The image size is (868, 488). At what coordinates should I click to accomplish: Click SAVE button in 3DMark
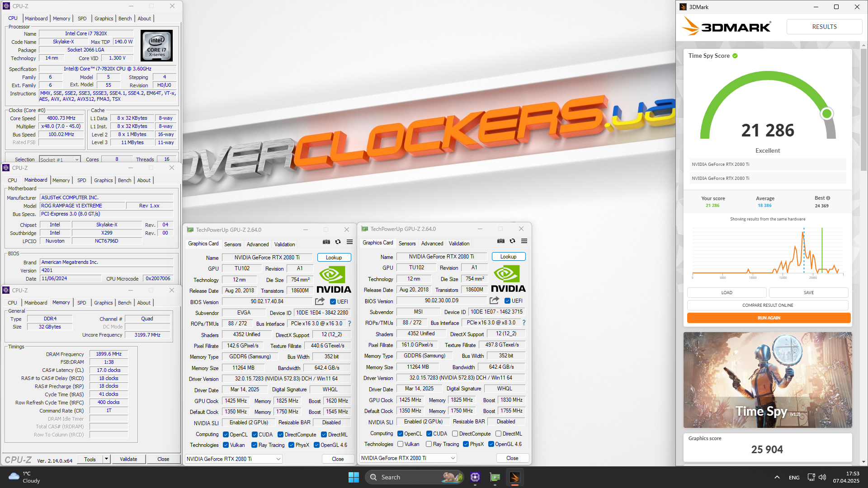(809, 293)
